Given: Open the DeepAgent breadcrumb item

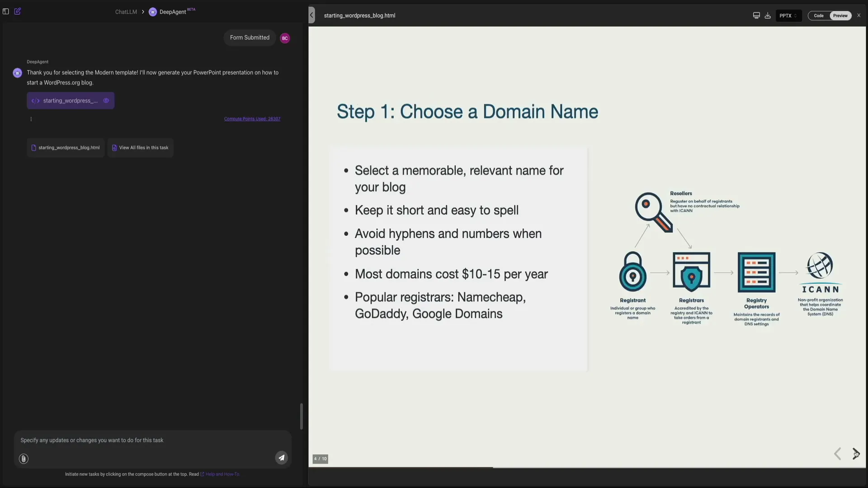Looking at the screenshot, I should point(168,12).
